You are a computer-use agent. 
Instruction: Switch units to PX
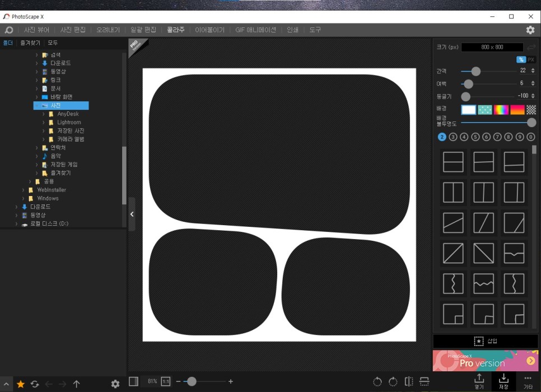coord(531,59)
